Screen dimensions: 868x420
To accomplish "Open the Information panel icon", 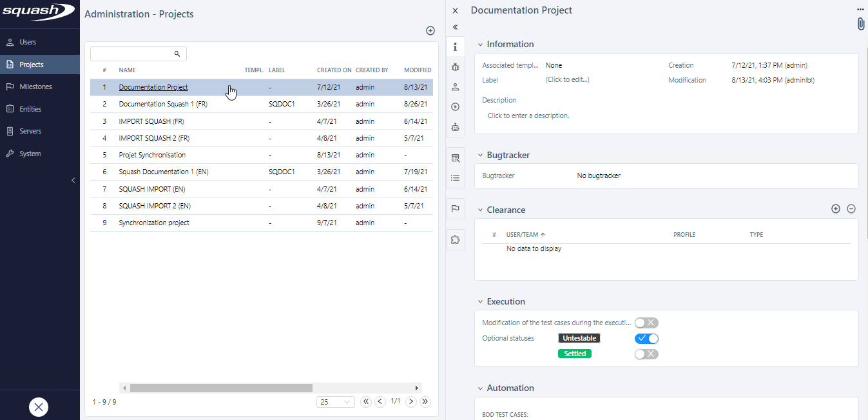I will pos(456,46).
